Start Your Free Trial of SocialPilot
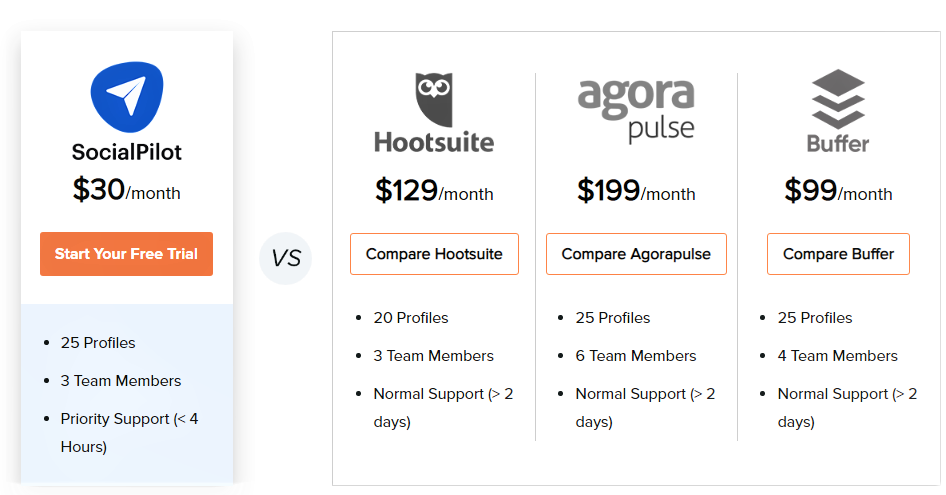 click(x=127, y=254)
